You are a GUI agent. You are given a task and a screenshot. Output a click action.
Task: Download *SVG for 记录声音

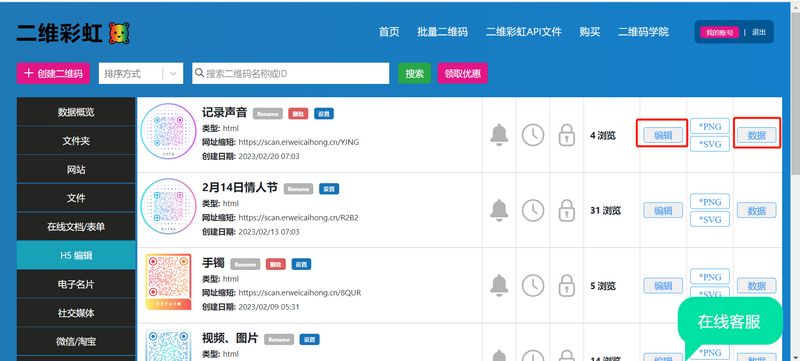pyautogui.click(x=710, y=144)
